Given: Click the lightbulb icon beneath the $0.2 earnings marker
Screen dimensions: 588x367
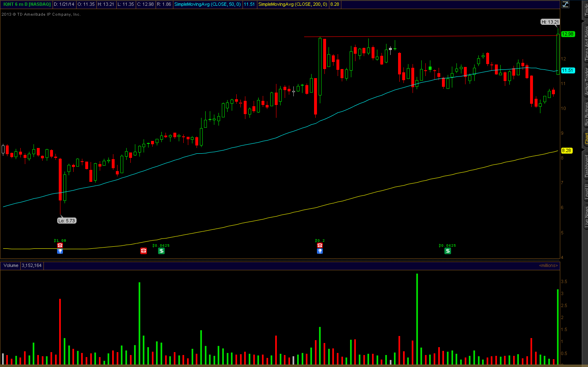Looking at the screenshot, I should coord(319,251).
